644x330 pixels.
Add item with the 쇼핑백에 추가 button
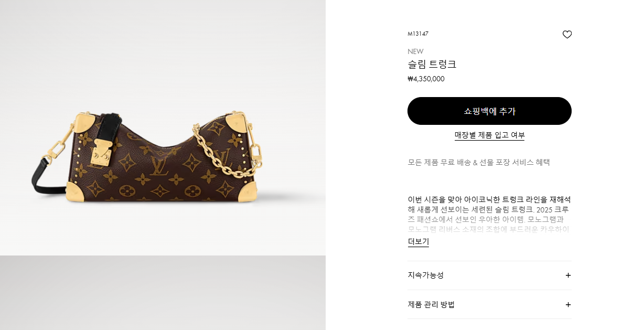click(x=489, y=111)
